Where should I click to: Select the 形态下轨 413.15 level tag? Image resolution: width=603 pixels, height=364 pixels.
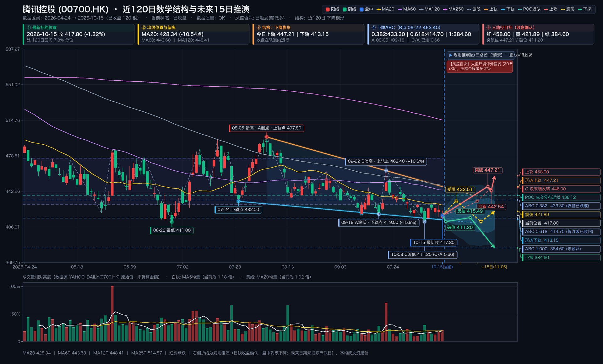click(561, 240)
